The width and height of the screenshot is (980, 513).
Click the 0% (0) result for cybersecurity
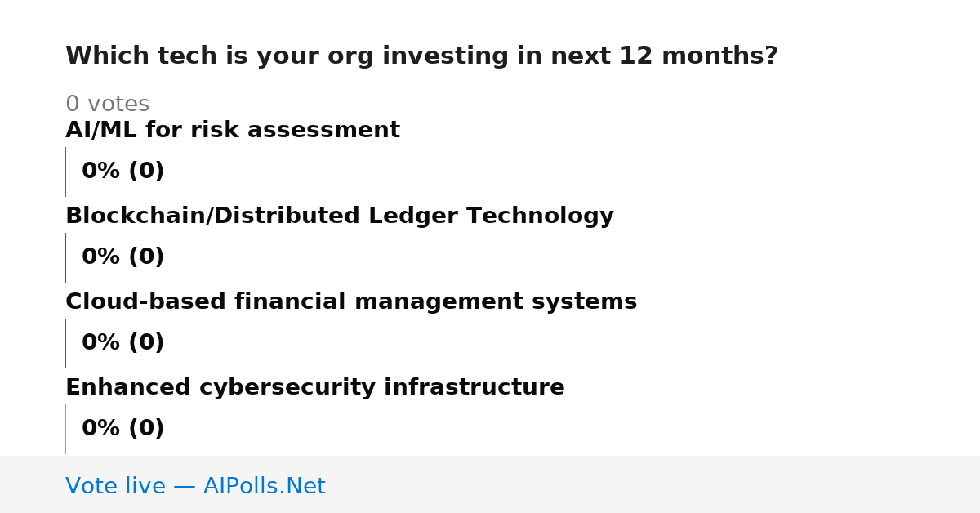click(x=123, y=429)
